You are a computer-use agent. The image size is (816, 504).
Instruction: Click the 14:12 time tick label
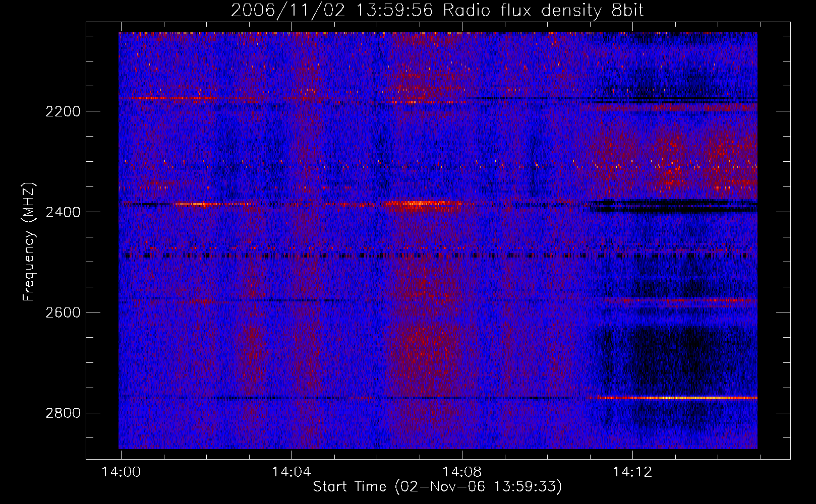[x=632, y=472]
